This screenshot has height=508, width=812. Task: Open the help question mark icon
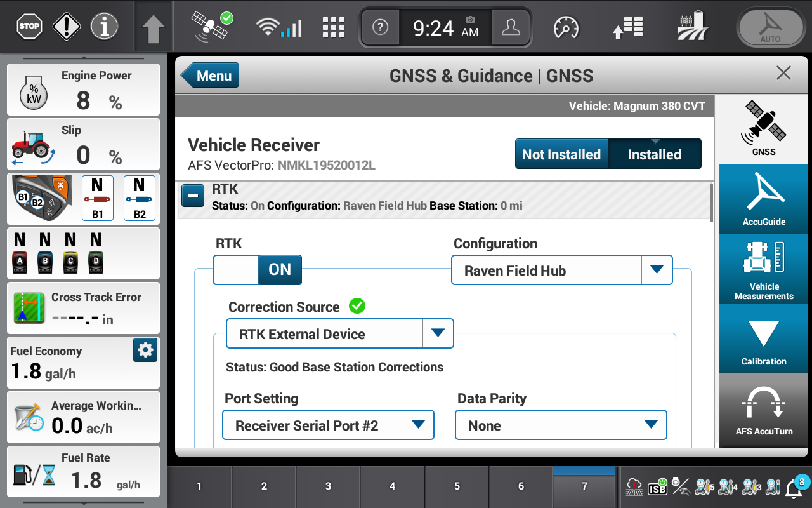pos(380,27)
